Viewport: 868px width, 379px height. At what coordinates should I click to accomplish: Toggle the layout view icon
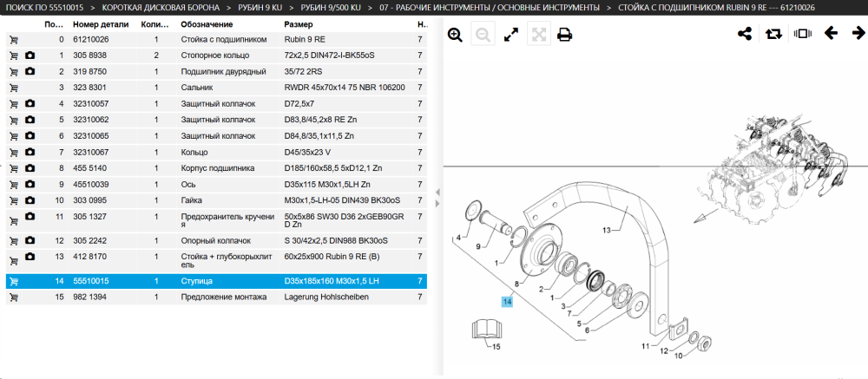point(802,34)
